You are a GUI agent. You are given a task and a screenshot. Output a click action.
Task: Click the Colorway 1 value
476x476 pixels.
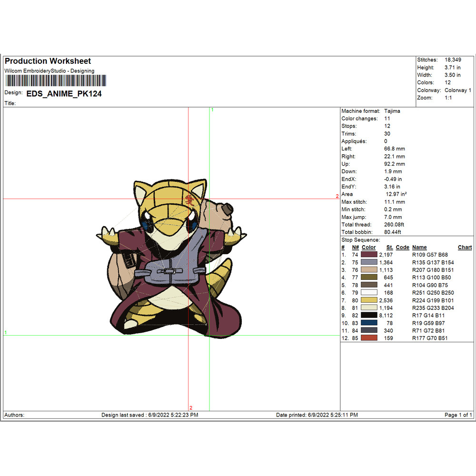pos(458,90)
